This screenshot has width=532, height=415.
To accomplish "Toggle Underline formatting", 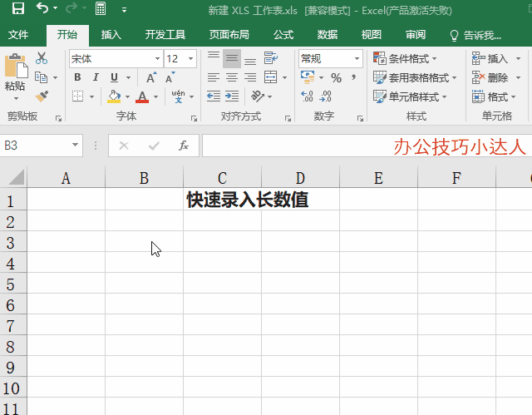I will 114,77.
